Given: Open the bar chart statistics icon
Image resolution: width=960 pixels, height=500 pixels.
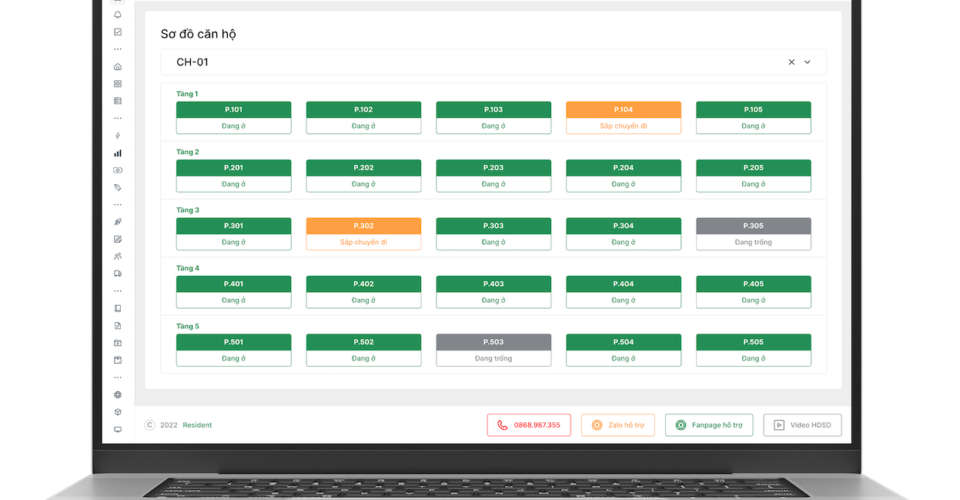Looking at the screenshot, I should 118,153.
